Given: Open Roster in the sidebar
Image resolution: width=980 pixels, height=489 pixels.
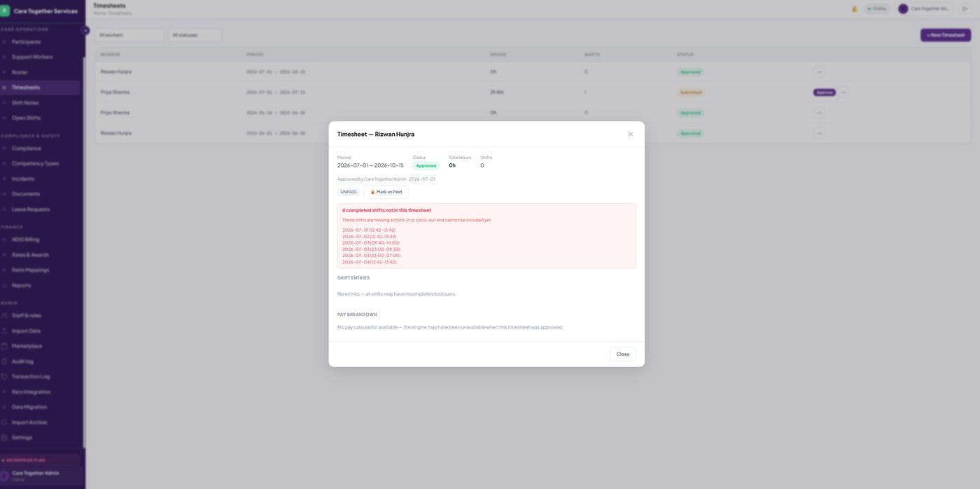Looking at the screenshot, I should [x=41, y=72].
